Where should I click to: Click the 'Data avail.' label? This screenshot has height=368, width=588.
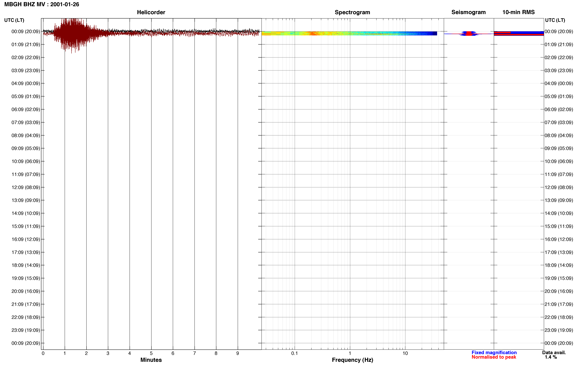554,352
